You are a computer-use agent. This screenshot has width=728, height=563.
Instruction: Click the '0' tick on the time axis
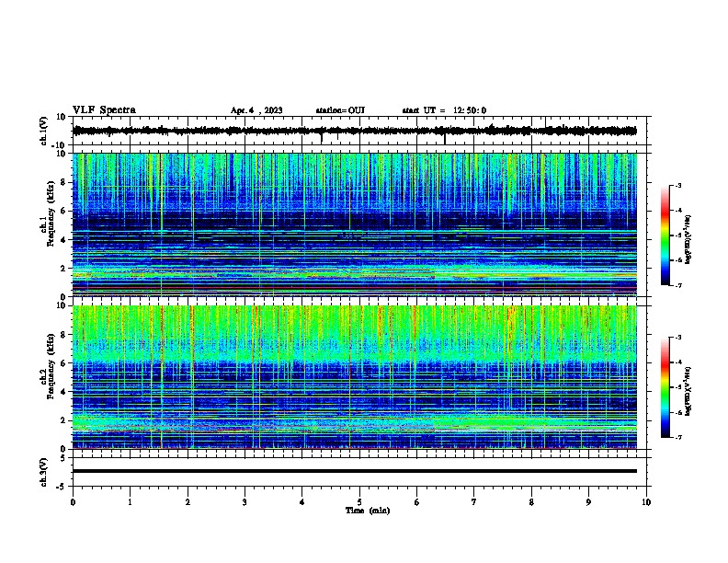tap(73, 502)
